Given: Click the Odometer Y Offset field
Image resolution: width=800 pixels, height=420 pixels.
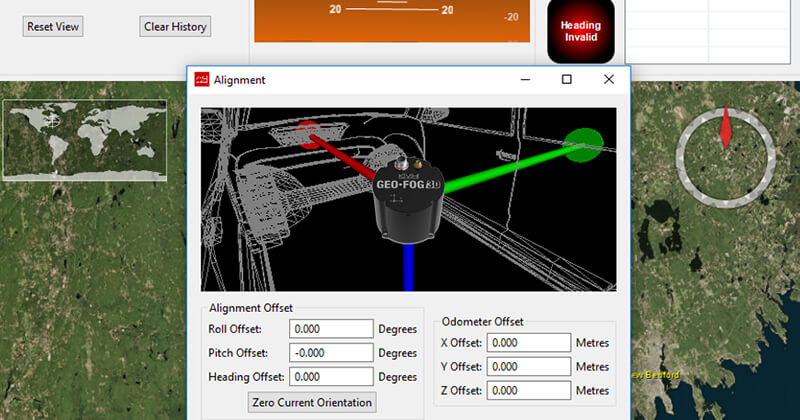Looking at the screenshot, I should [529, 367].
